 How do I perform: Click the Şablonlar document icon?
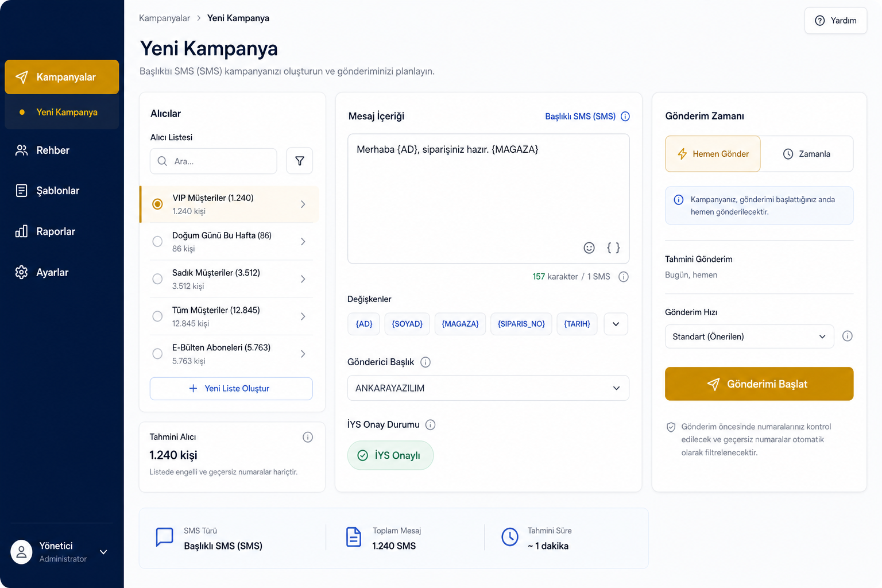coord(21,191)
